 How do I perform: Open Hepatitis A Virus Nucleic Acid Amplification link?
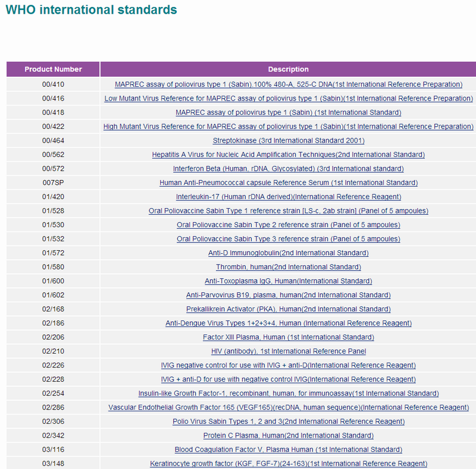click(x=289, y=155)
